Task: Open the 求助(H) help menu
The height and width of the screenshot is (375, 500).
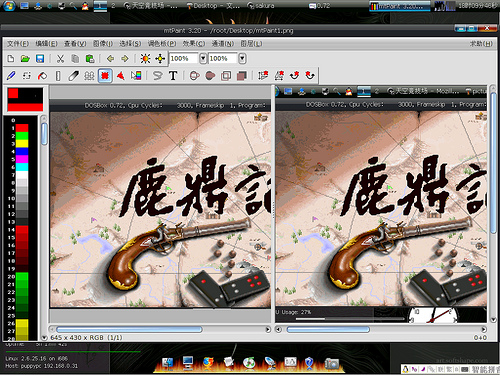Action: [481, 44]
